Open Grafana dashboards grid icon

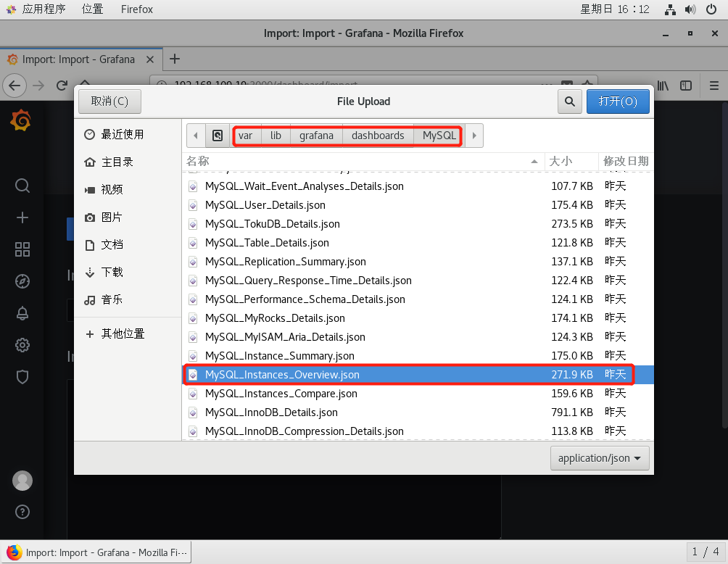[x=22, y=249]
